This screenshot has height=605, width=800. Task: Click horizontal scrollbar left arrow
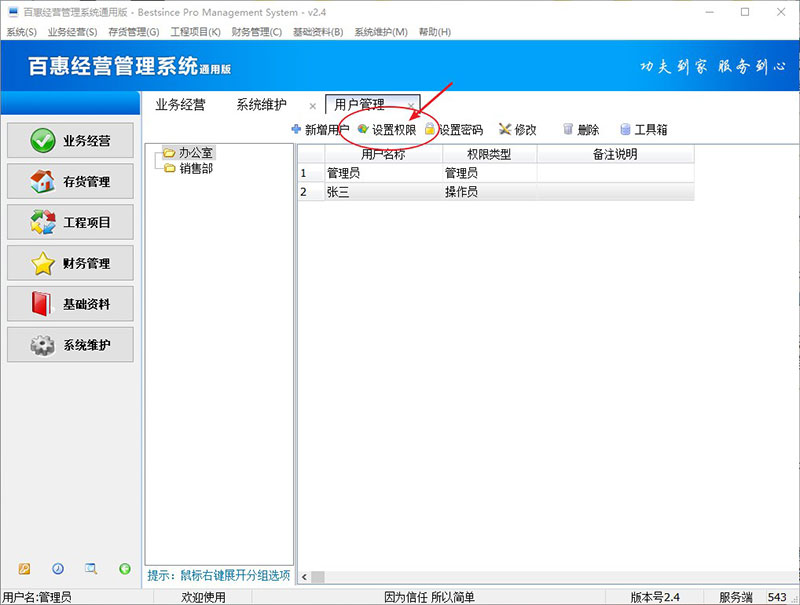(x=304, y=577)
